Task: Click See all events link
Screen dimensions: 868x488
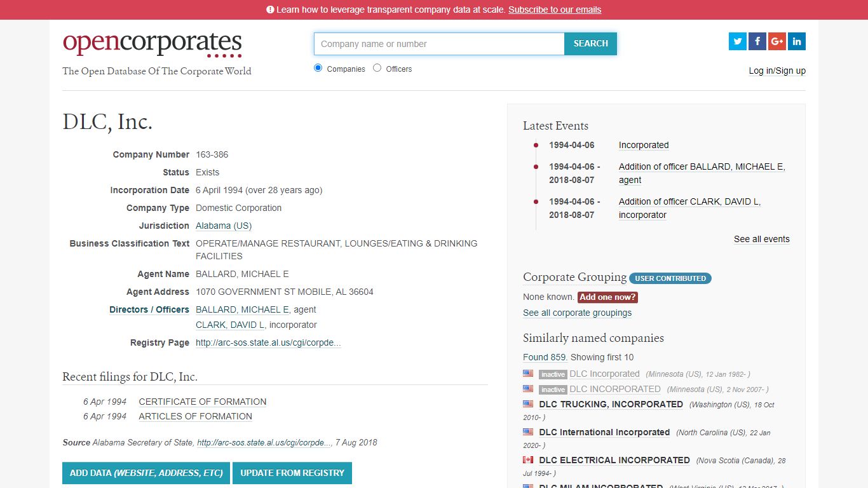Action: 762,239
